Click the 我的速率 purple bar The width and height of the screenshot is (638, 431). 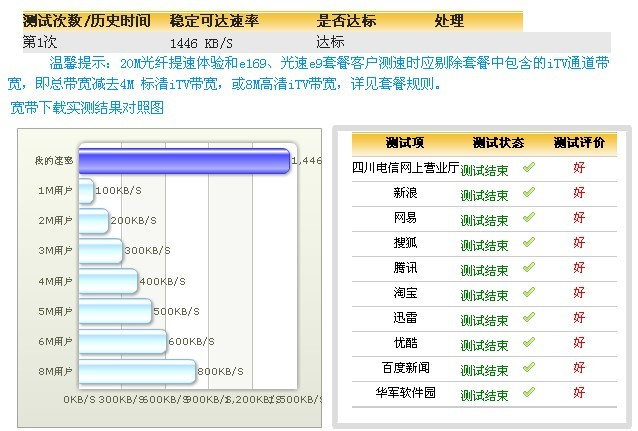[184, 161]
